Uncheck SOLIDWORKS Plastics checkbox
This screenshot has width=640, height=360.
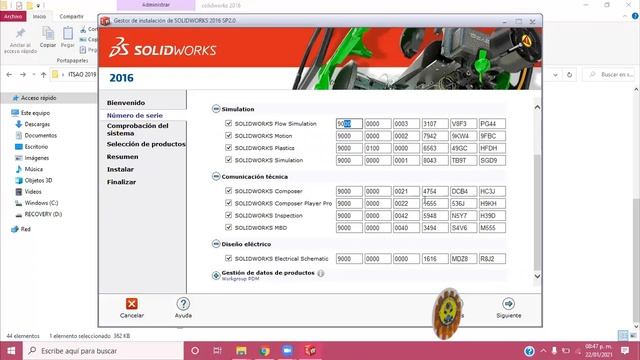point(229,148)
